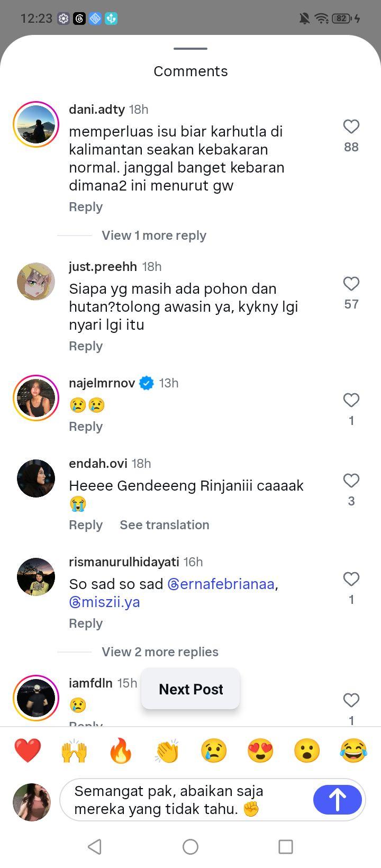Reply to najelmrnov's comment
The width and height of the screenshot is (381, 868).
pos(86,427)
